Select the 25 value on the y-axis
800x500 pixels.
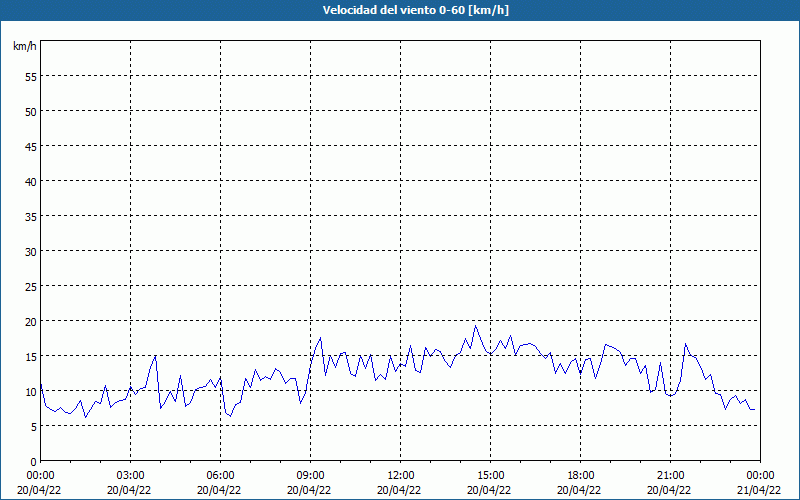coord(31,286)
